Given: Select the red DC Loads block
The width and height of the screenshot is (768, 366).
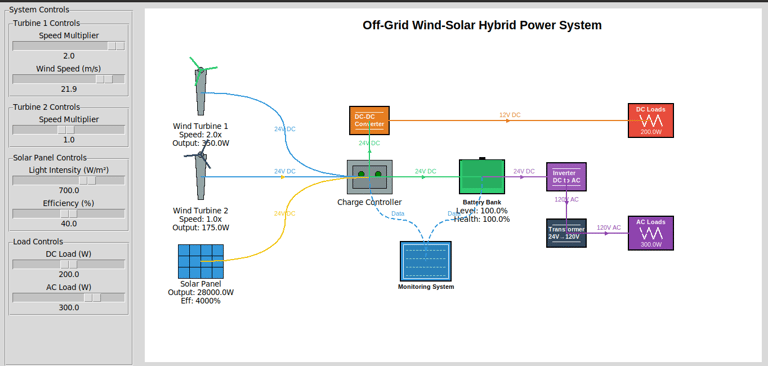Looking at the screenshot, I should pos(651,120).
